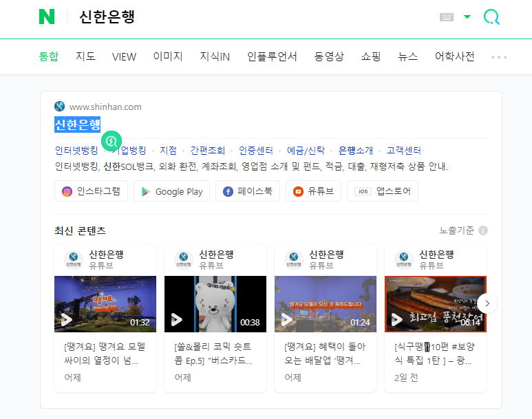Open the 간편조회 sublink
The height and width of the screenshot is (419, 532).
click(x=208, y=150)
